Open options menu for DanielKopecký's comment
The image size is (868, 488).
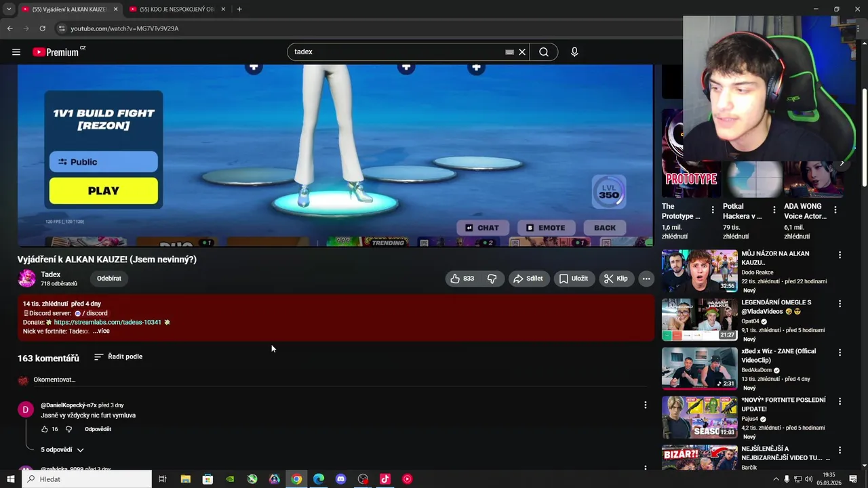(645, 405)
